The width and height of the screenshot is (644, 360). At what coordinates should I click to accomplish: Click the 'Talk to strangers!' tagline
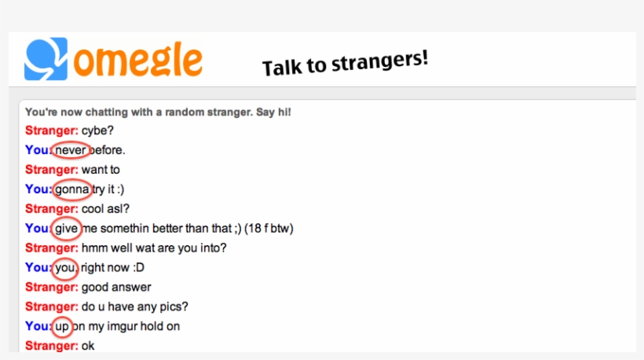pyautogui.click(x=345, y=64)
